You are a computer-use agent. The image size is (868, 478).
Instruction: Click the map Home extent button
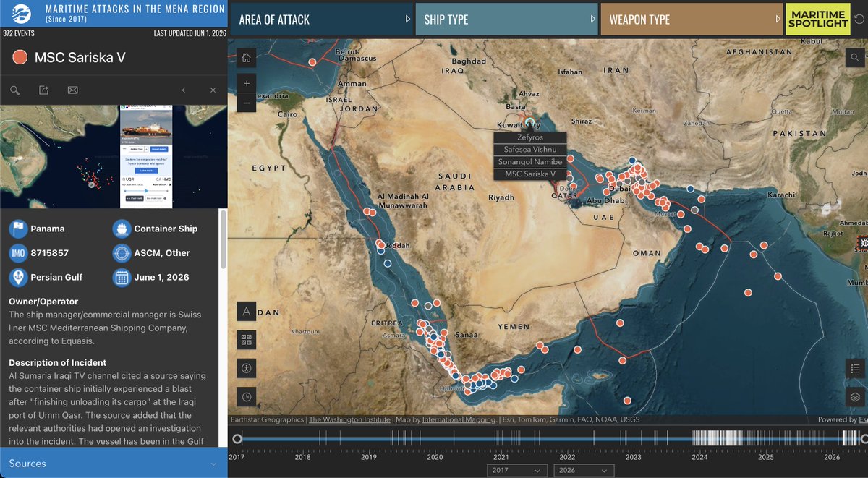pyautogui.click(x=247, y=58)
